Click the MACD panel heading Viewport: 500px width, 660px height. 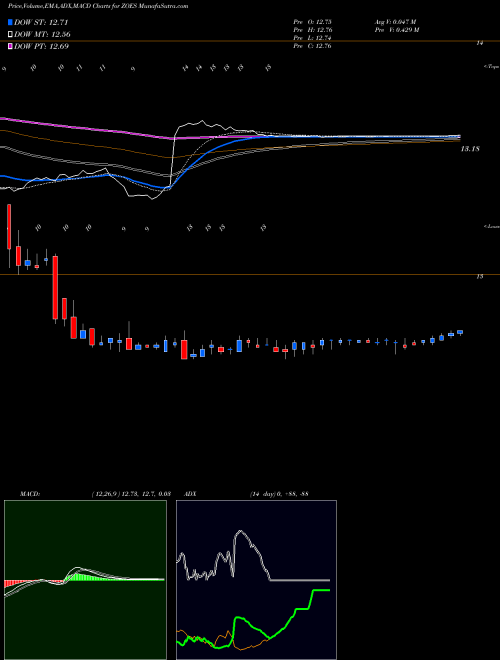point(30,494)
